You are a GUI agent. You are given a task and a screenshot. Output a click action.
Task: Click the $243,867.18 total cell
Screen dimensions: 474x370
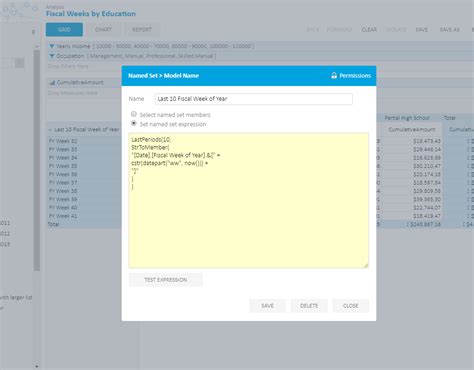click(424, 224)
